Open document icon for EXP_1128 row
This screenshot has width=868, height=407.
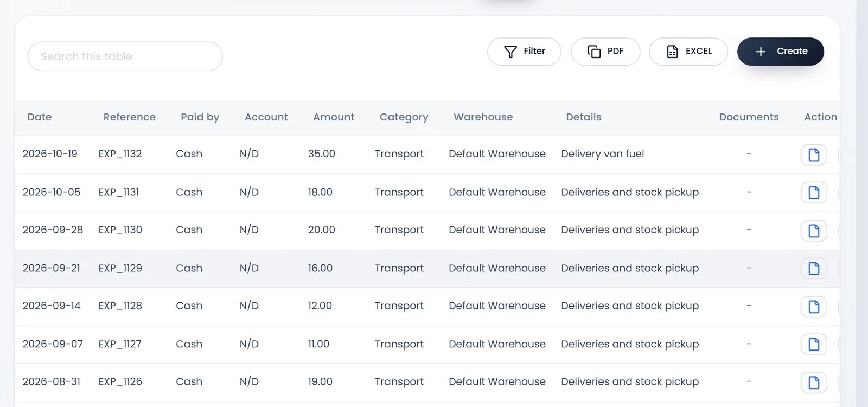tap(814, 307)
